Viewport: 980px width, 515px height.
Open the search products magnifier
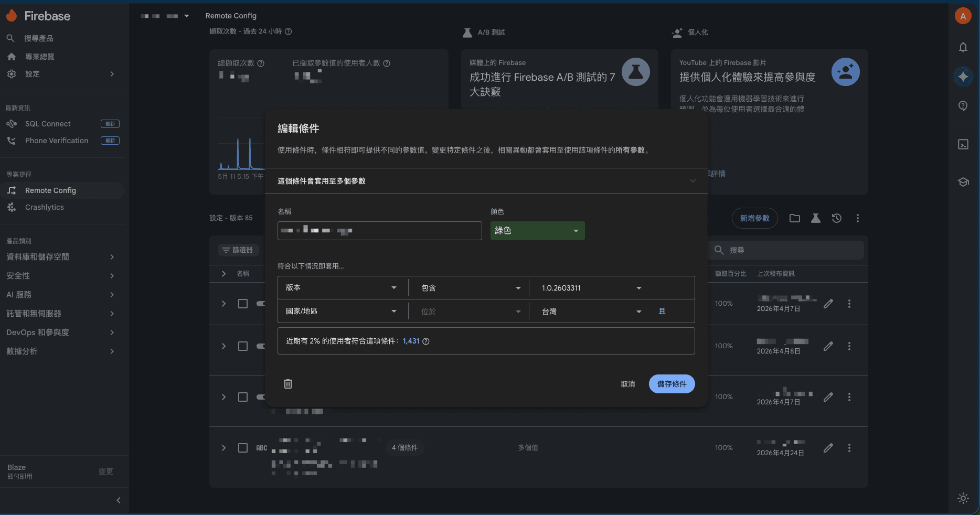tap(10, 38)
